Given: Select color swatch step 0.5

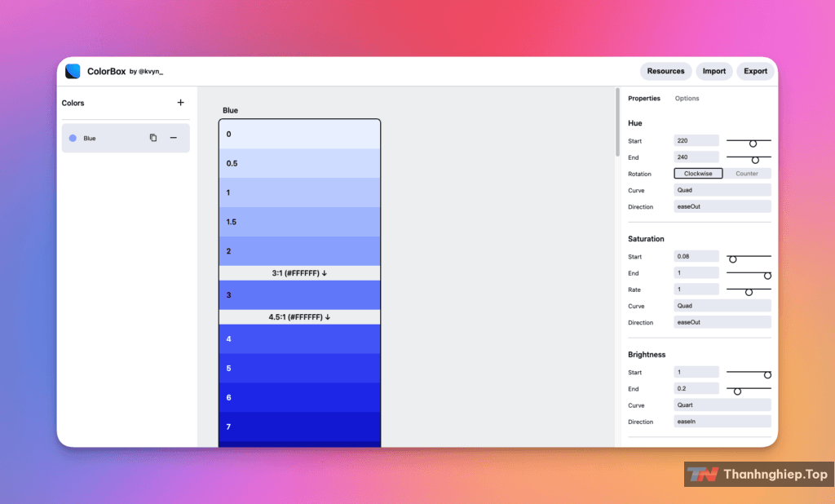Looking at the screenshot, I should 299,163.
